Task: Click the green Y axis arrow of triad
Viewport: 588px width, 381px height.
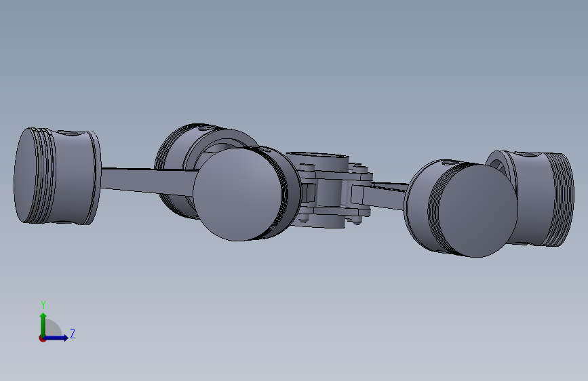Action: tap(43, 325)
